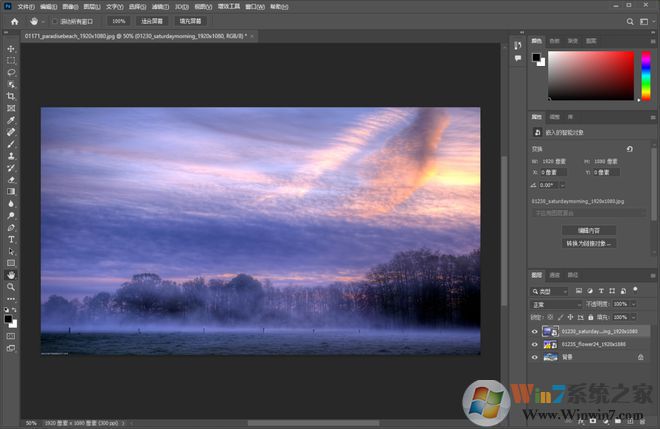The width and height of the screenshot is (660, 429).
Task: Switch to the 通道 (Channels) tab
Action: coord(555,273)
